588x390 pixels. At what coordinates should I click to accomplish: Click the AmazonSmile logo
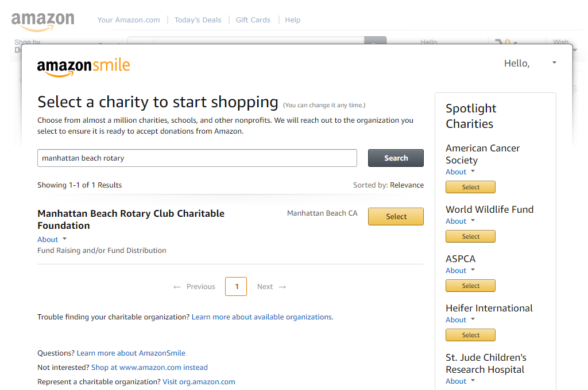[x=84, y=67]
